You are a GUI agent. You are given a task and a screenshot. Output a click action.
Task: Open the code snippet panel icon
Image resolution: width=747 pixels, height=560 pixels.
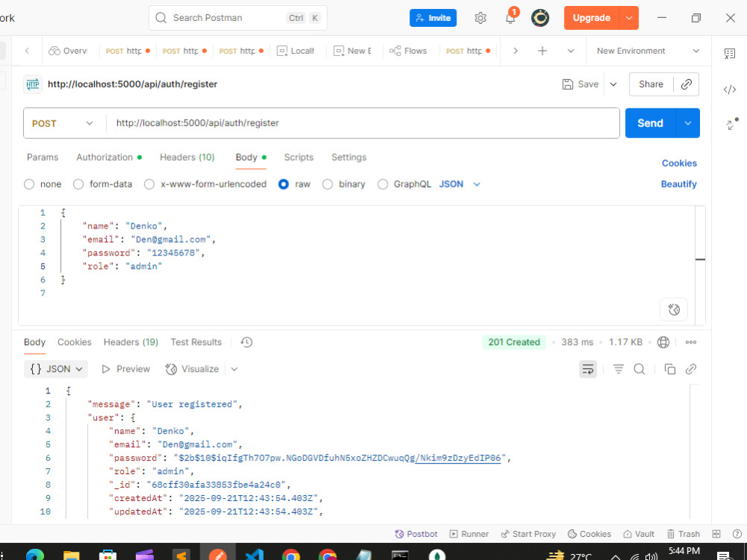[x=729, y=90]
